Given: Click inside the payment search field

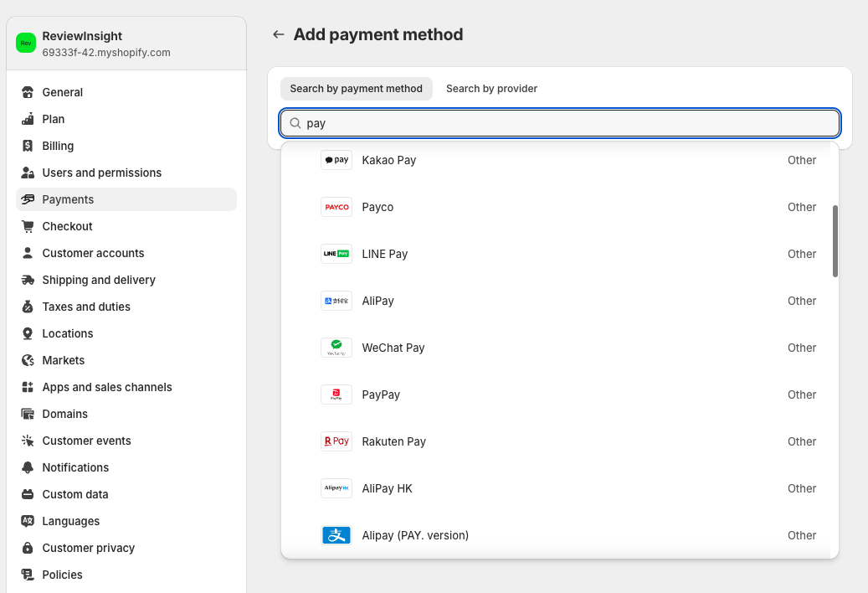Looking at the screenshot, I should tap(559, 122).
